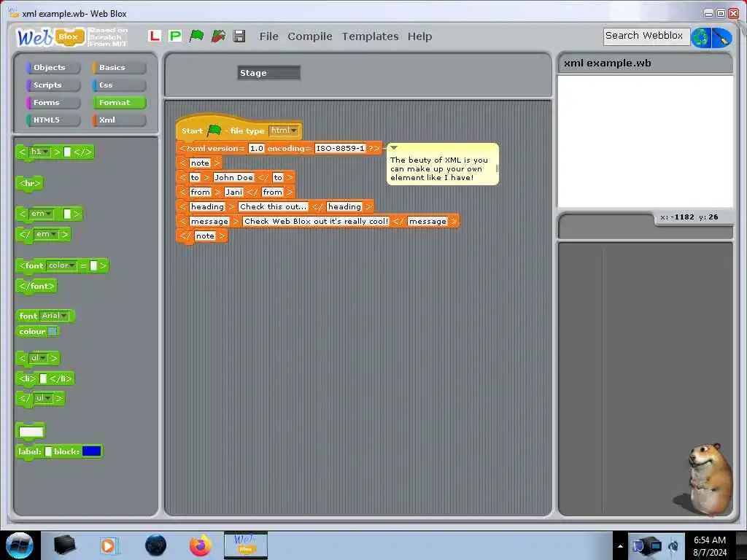Click the colour block swatch
Image resolution: width=747 pixels, height=560 pixels.
pos(53,332)
